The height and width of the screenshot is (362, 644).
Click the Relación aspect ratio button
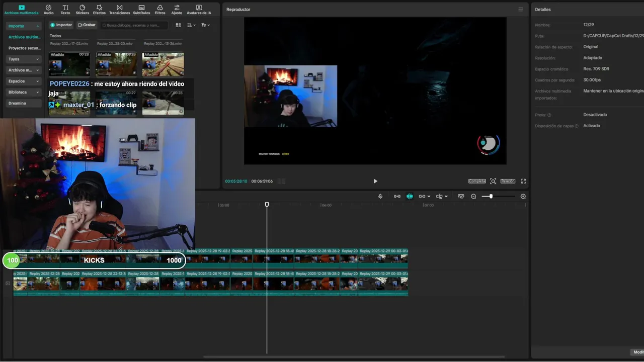(508, 181)
